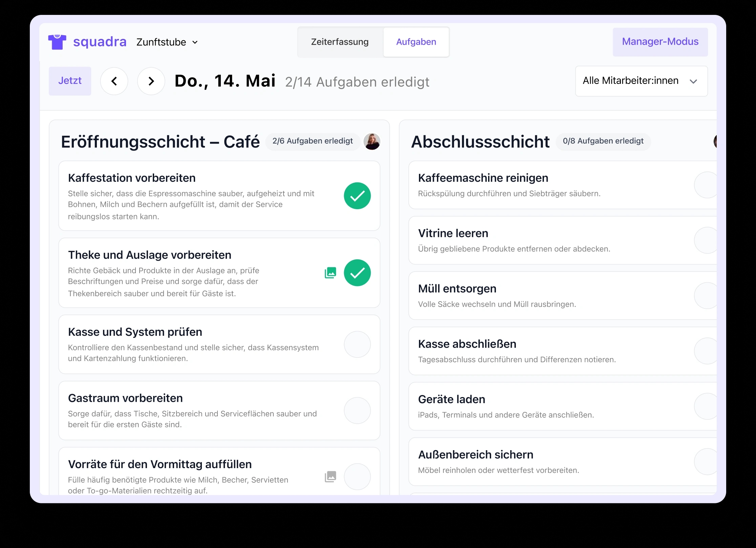
Task: Click the 2/6 Aufgaben erledigt badge
Action: point(313,141)
